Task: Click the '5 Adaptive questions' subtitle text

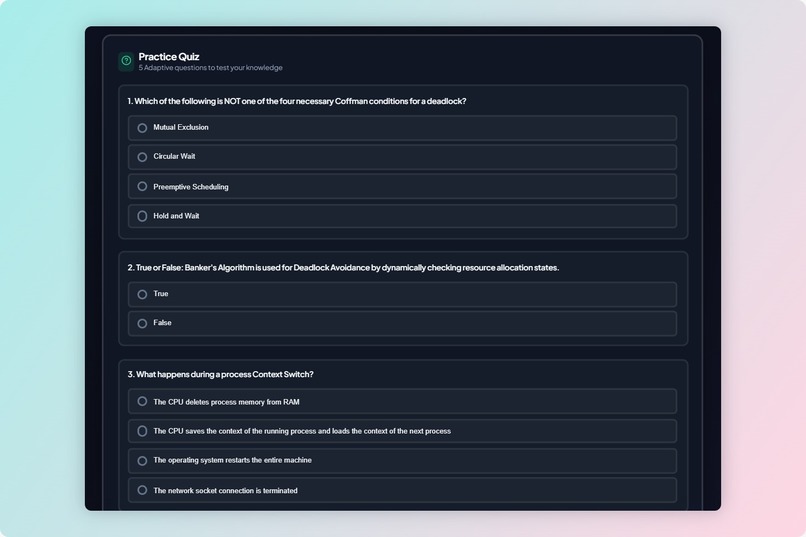Action: point(210,68)
